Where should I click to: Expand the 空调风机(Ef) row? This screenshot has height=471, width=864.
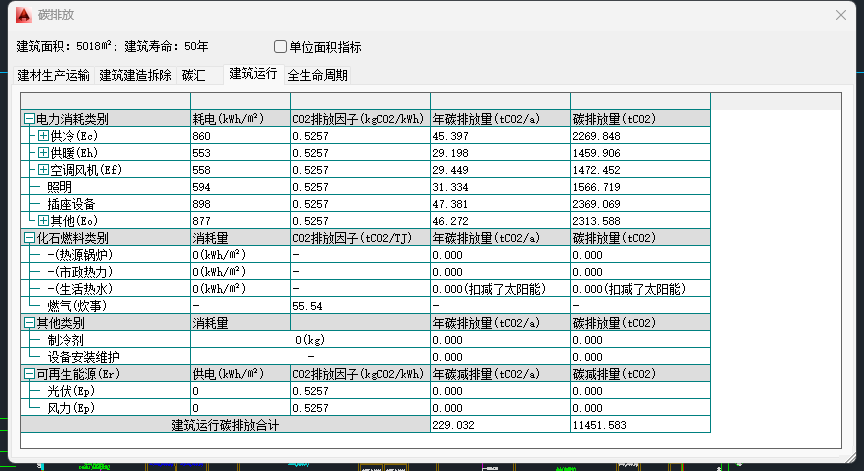(x=43, y=169)
